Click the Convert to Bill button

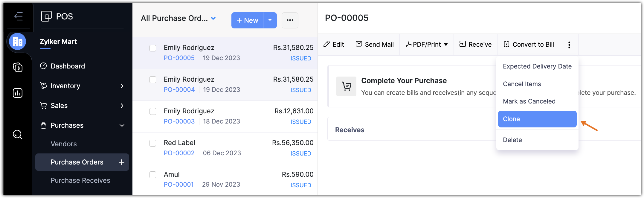(529, 45)
